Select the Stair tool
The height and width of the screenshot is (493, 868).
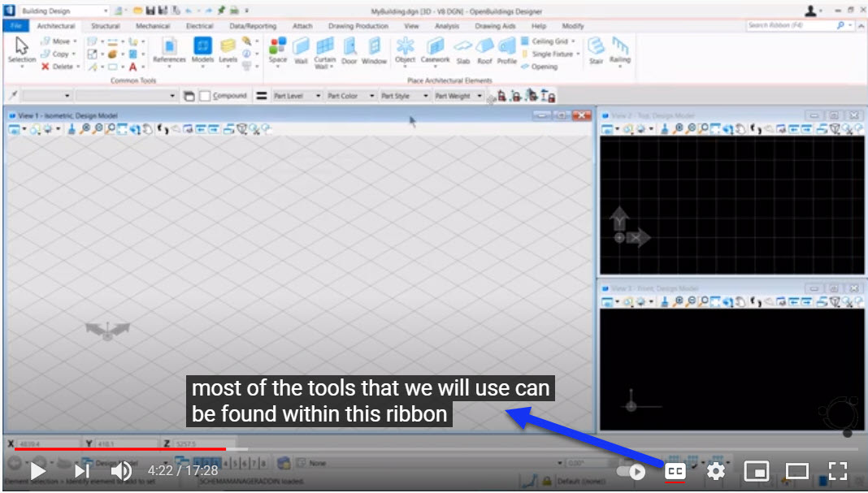click(x=597, y=50)
